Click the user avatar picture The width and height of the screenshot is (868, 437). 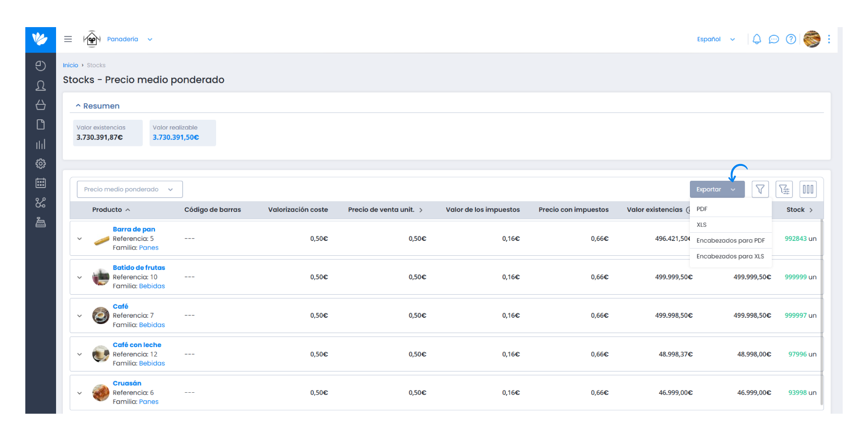point(812,39)
